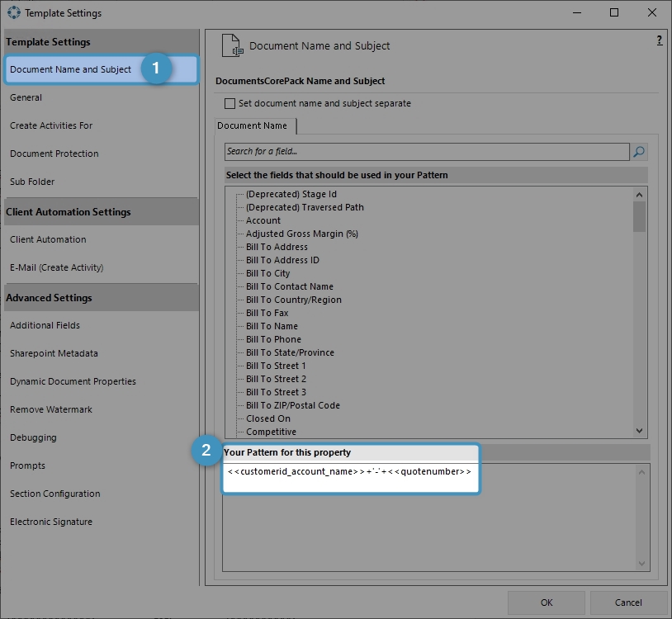Select the (Deprecated) Traversed Path field
672x619 pixels.
305,208
